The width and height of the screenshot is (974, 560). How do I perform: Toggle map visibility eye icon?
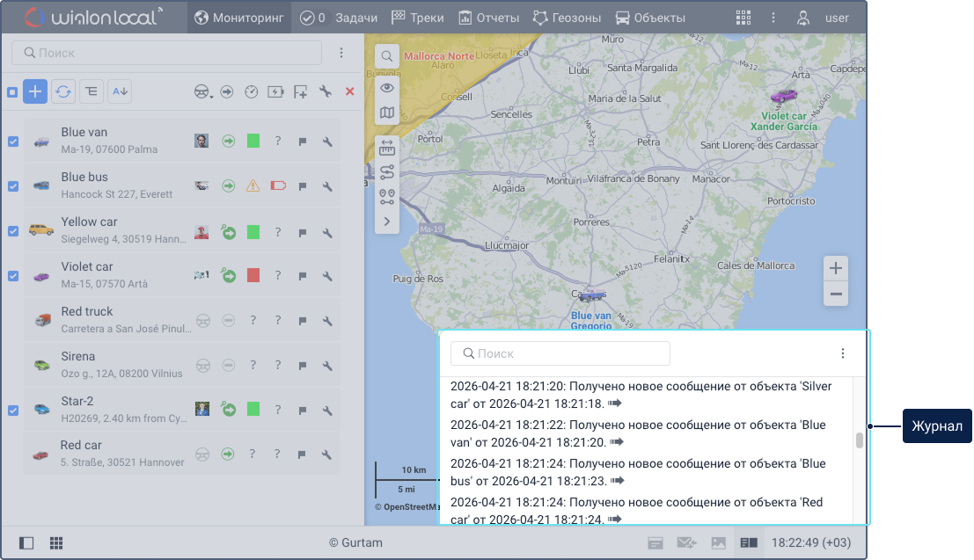tap(387, 88)
